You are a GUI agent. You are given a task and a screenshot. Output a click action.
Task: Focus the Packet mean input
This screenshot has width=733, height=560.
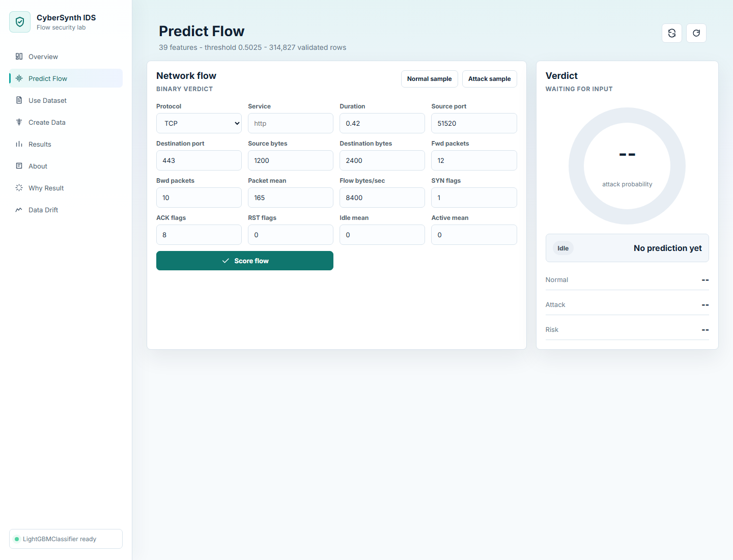(291, 198)
